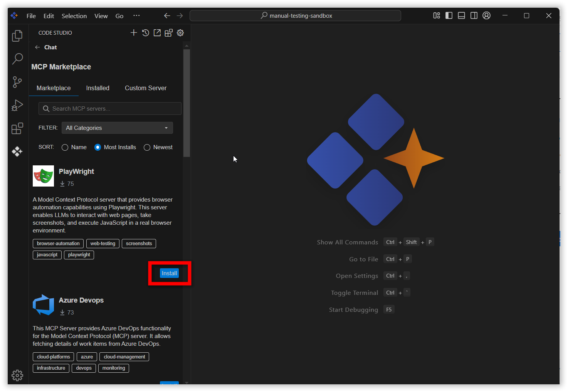Click the PlayWright 75 installs count
Screen dimensions: 568x392
coord(67,184)
